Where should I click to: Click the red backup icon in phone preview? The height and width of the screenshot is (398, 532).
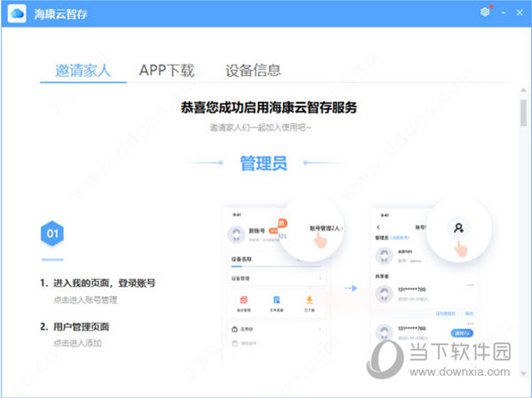click(244, 300)
